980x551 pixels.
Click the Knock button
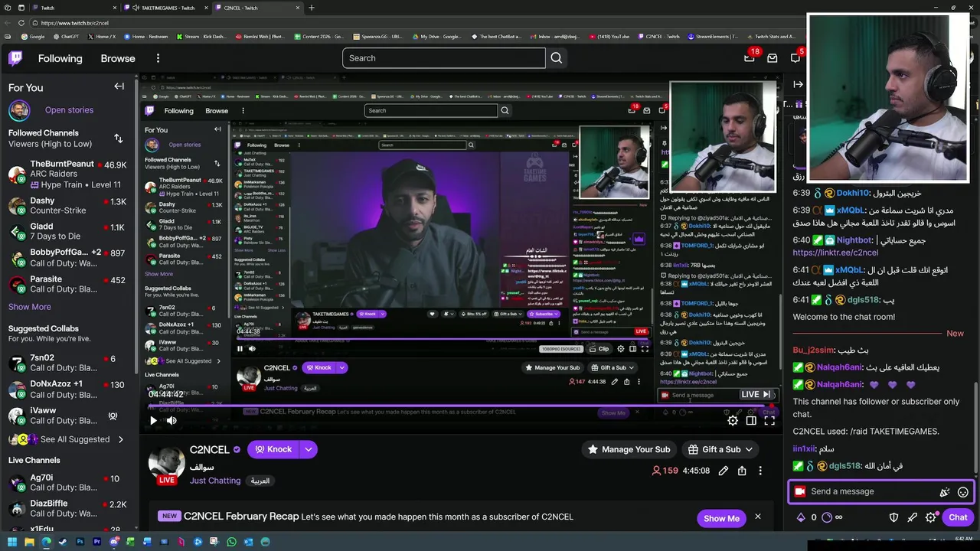tap(273, 449)
